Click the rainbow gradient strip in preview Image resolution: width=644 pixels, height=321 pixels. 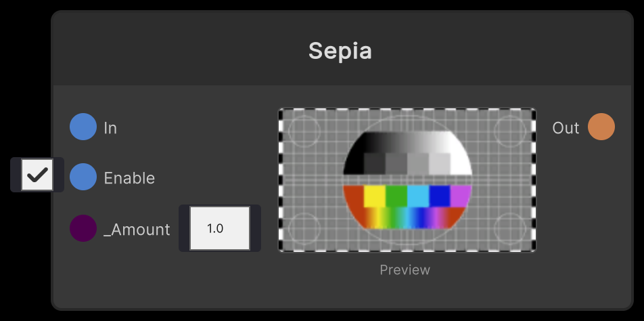407,217
